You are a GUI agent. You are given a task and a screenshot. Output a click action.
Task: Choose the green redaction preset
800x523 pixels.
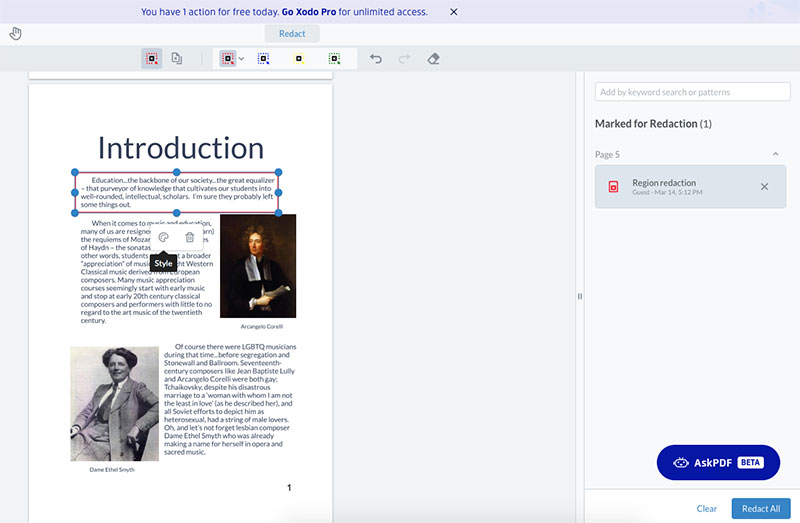[333, 59]
